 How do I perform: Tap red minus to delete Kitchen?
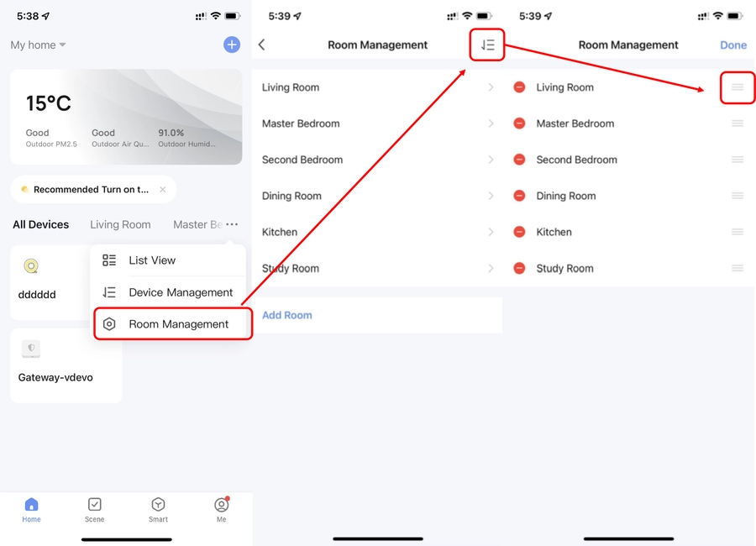click(519, 232)
